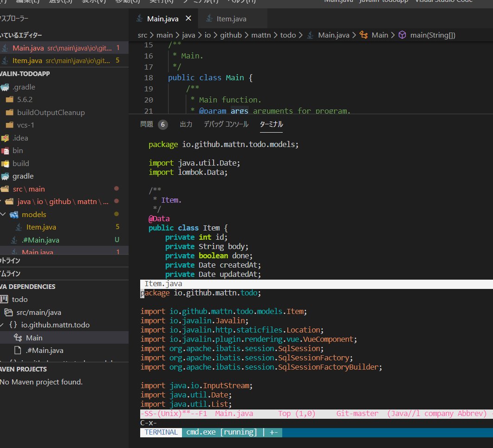Switch to the デバッグ コンソール tab
493x448 pixels.
tap(226, 124)
